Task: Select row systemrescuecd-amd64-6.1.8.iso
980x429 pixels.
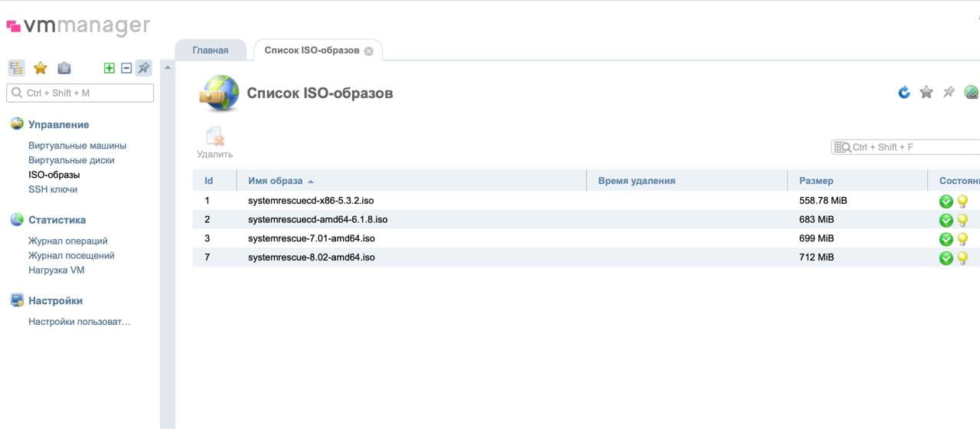Action: coord(586,219)
